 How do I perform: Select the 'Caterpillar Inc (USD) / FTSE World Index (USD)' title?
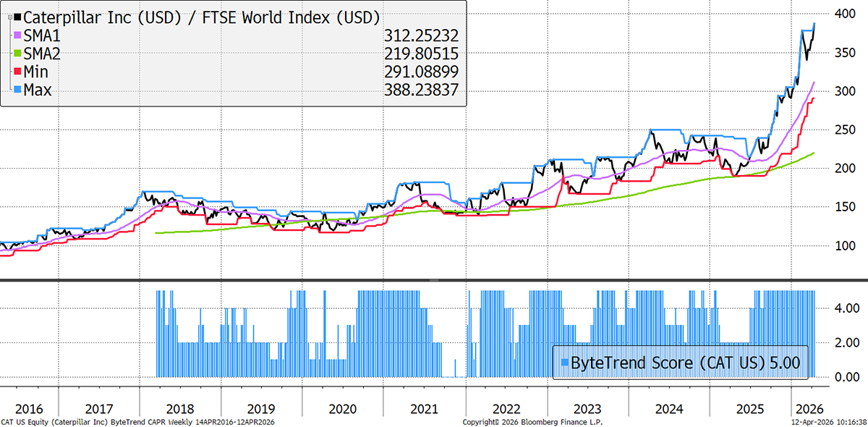pyautogui.click(x=203, y=17)
